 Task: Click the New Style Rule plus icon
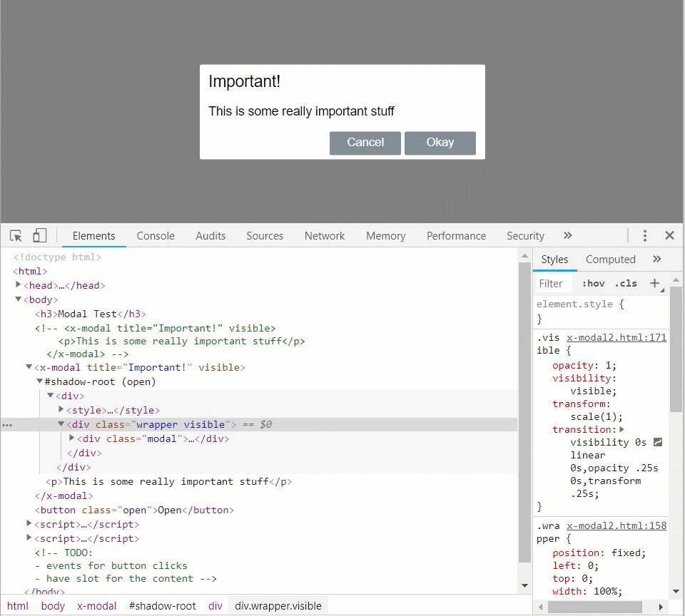coord(654,283)
